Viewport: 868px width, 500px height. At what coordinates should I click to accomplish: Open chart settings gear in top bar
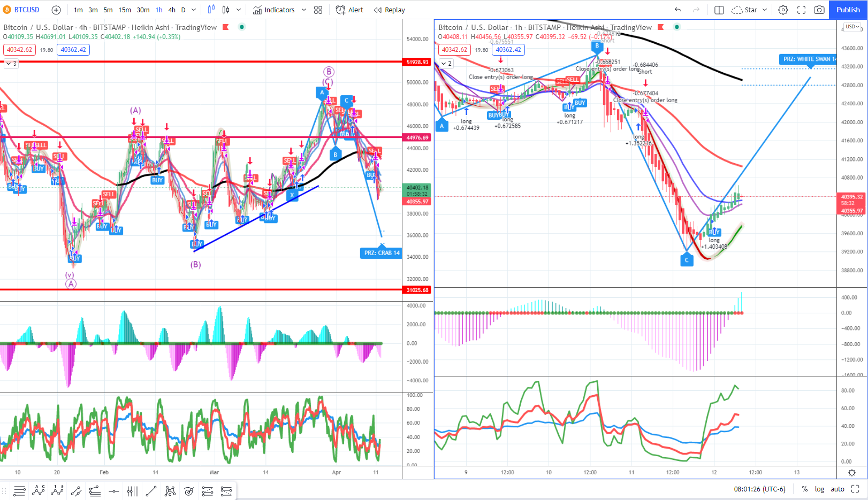click(783, 10)
